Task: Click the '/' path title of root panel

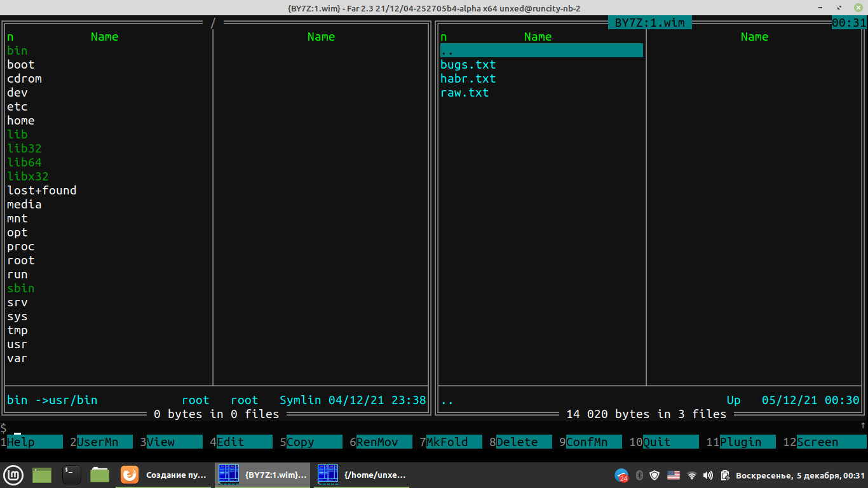Action: (214, 23)
